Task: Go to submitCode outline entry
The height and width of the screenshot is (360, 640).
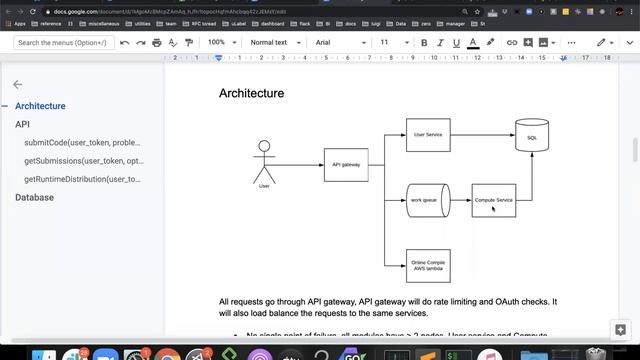Action: (x=82, y=143)
